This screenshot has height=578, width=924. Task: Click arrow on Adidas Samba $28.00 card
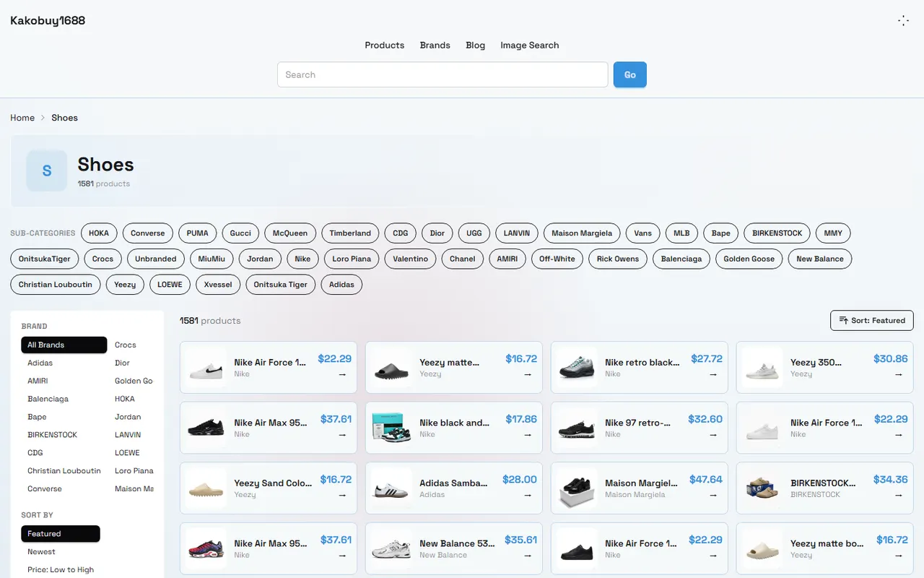tap(528, 495)
